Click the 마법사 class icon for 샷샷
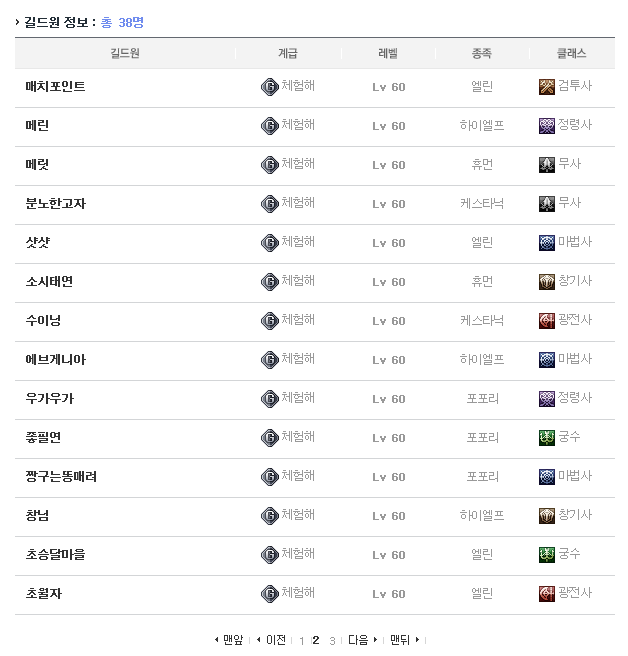Screen dimensions: 628x656 click(546, 243)
